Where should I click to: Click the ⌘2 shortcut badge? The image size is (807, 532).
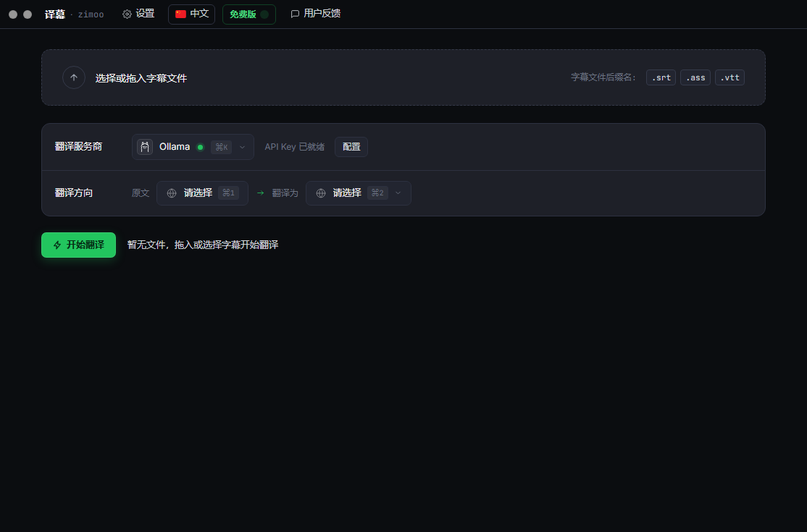pyautogui.click(x=377, y=193)
